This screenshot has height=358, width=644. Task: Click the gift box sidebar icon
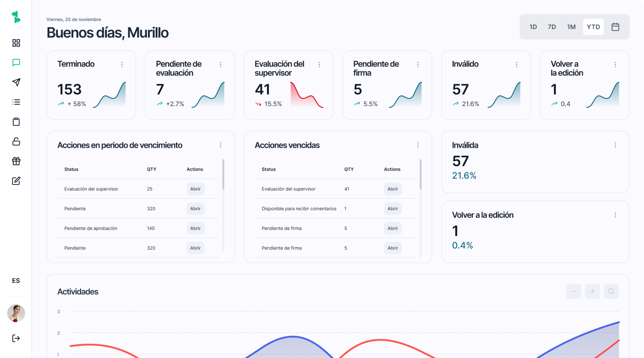point(16,161)
